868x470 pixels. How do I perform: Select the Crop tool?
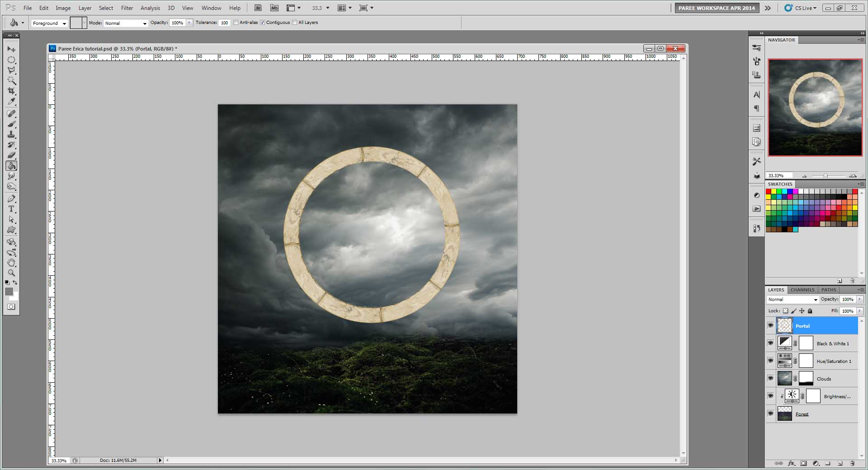[x=11, y=91]
